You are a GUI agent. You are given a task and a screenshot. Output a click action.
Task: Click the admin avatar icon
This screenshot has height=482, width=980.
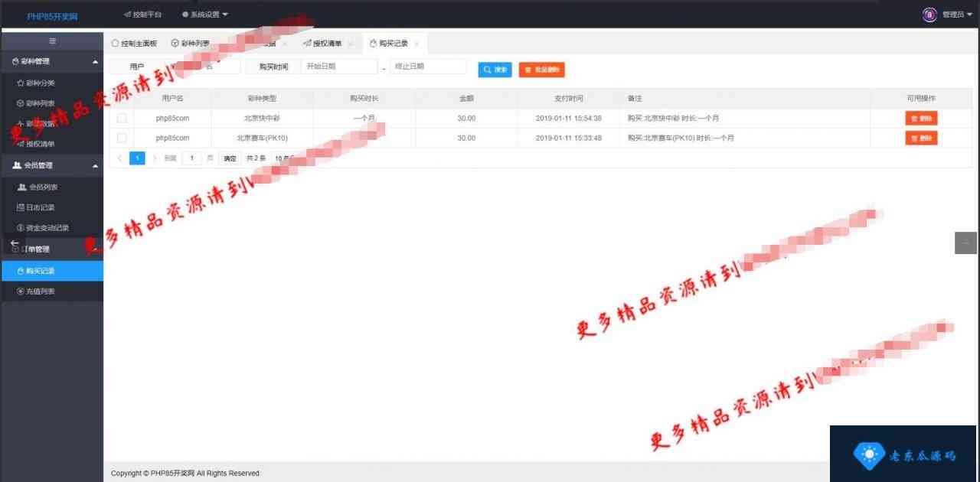pyautogui.click(x=929, y=15)
